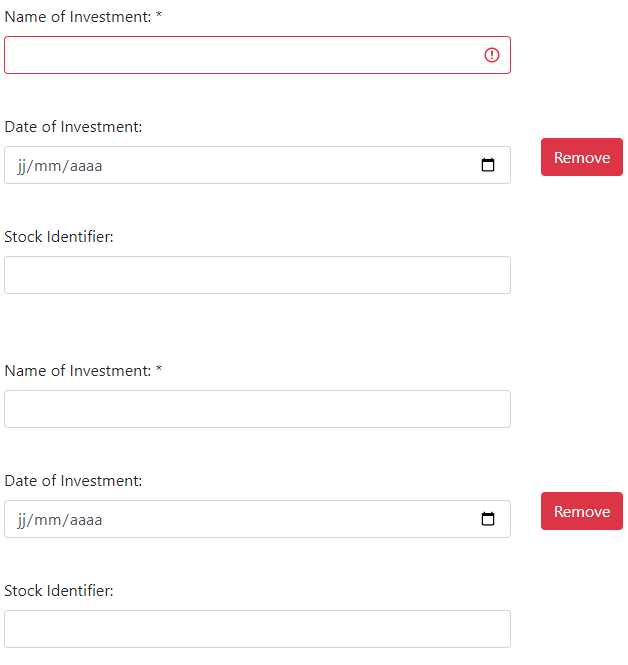Open calendar picker in first Date of Investment
Screen dimensions: 628x665
point(488,165)
